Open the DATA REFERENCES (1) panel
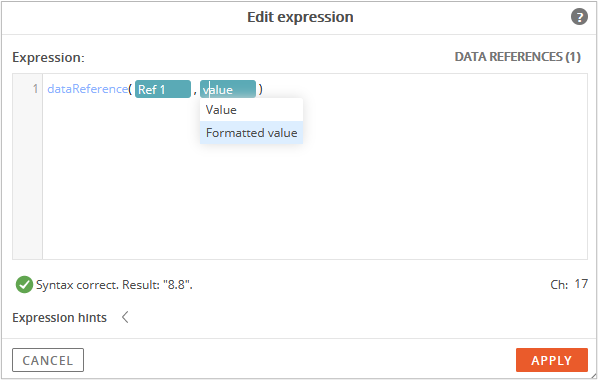This screenshot has width=598, height=380. [x=518, y=57]
